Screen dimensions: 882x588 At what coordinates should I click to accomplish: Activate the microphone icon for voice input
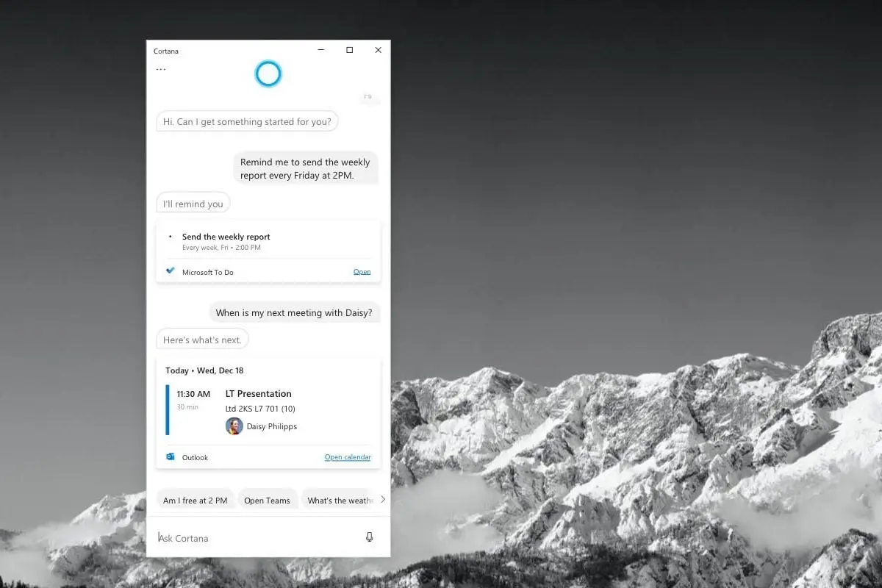(x=369, y=537)
